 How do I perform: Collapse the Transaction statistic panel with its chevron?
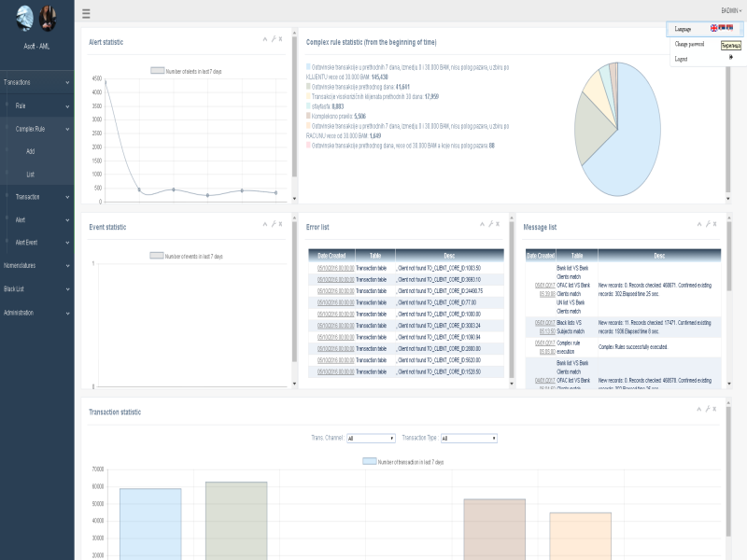pos(699,409)
